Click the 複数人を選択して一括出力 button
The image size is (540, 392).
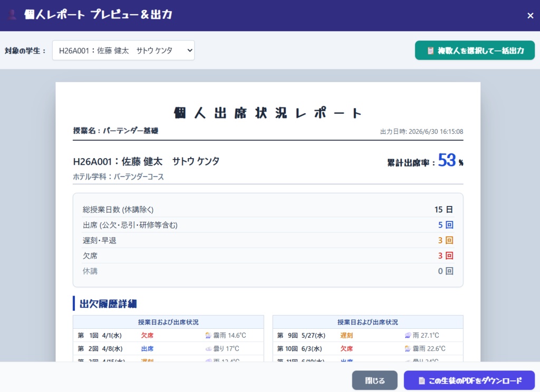click(475, 50)
